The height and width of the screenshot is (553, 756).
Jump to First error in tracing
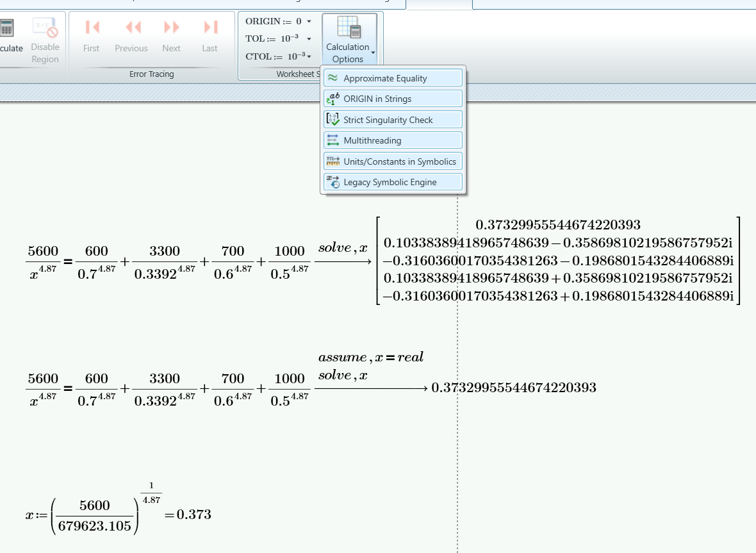(x=92, y=28)
